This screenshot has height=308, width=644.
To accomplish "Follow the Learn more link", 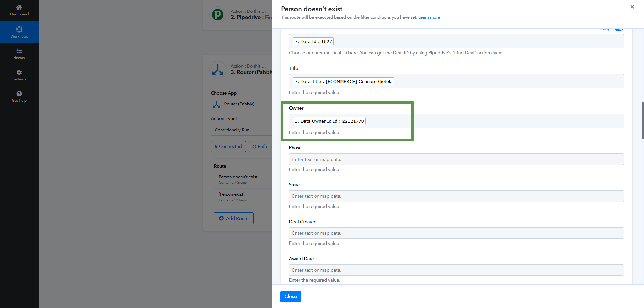I will 429,17.
